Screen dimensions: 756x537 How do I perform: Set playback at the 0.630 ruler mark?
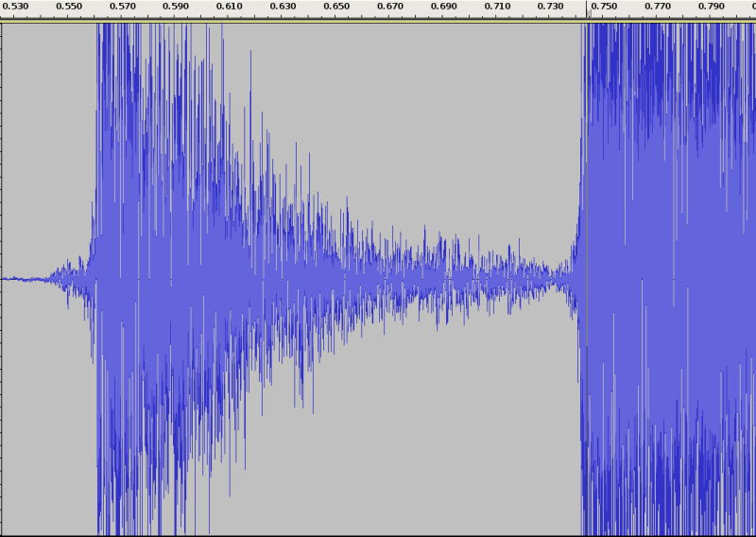pyautogui.click(x=283, y=8)
